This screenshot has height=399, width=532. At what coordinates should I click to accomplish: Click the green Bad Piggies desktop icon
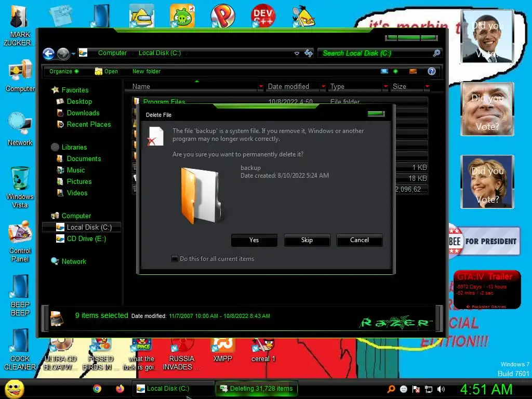(x=182, y=16)
